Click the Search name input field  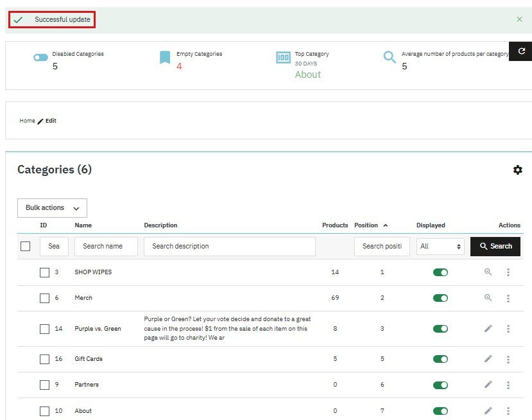point(106,246)
